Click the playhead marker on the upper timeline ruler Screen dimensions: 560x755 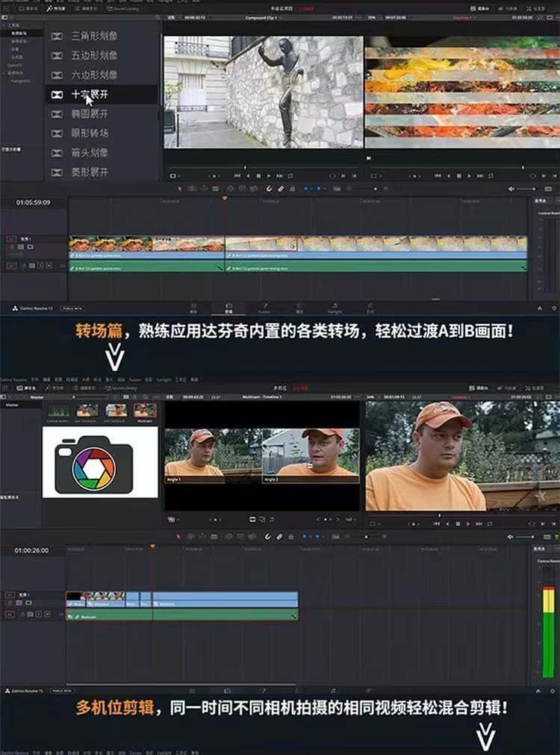225,199
